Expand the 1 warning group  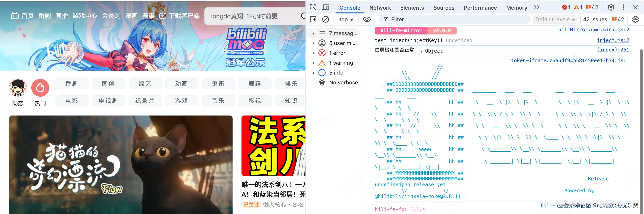click(313, 63)
